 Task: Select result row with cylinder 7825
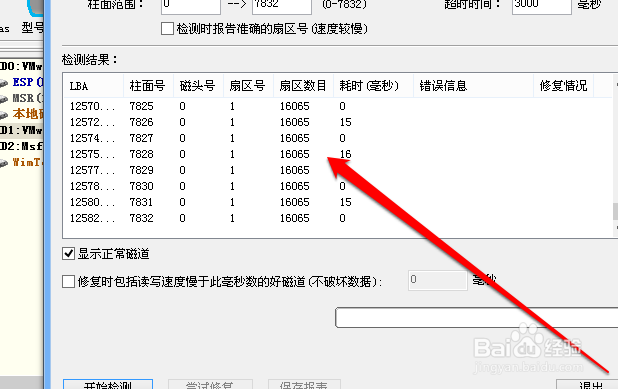pos(338,106)
